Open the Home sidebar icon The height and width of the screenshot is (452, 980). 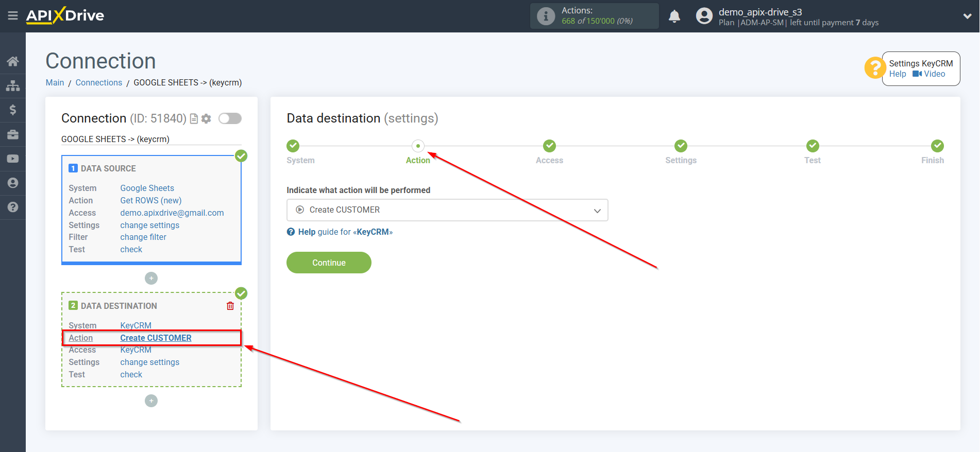click(13, 61)
